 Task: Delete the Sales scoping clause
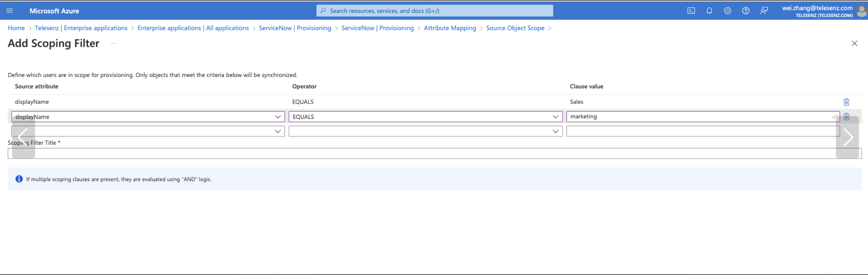tap(846, 102)
